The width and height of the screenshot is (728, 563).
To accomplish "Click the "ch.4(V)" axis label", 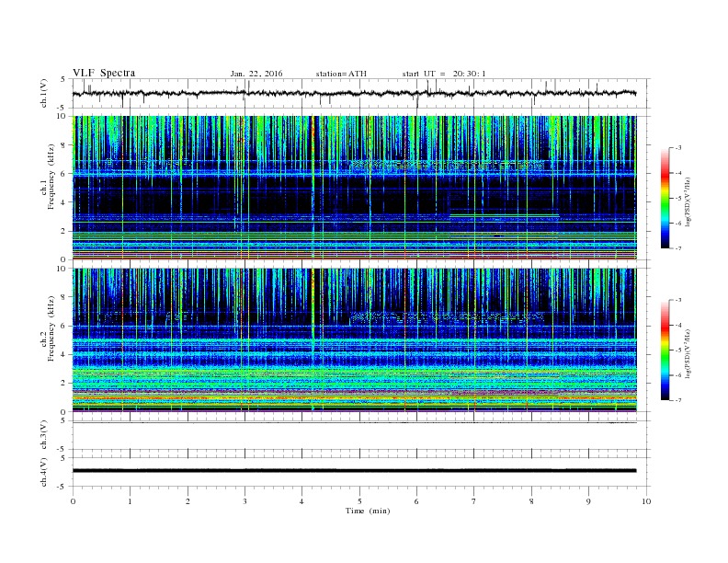I will 43,472.
